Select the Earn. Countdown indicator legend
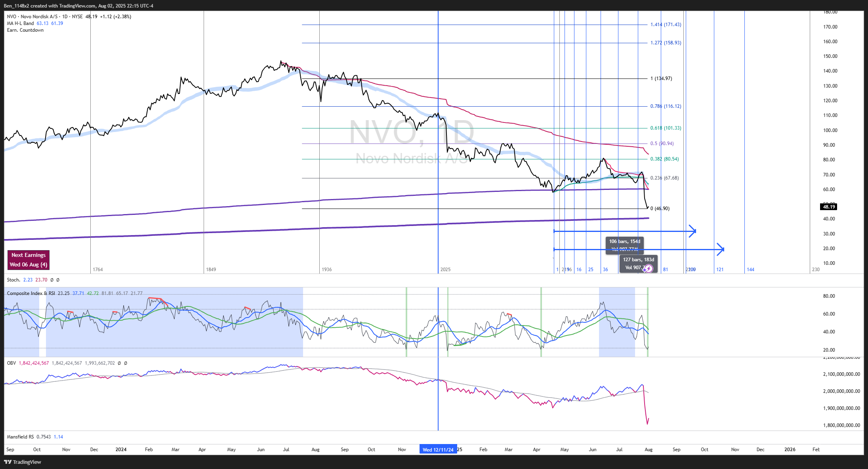Screen dimensions: 868x469 coord(25,30)
